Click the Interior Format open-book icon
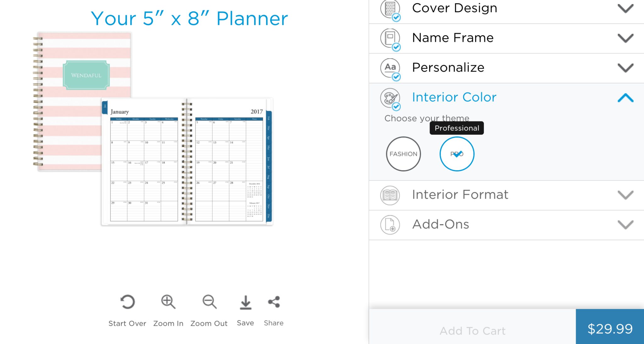Image resolution: width=644 pixels, height=344 pixels. 390,195
